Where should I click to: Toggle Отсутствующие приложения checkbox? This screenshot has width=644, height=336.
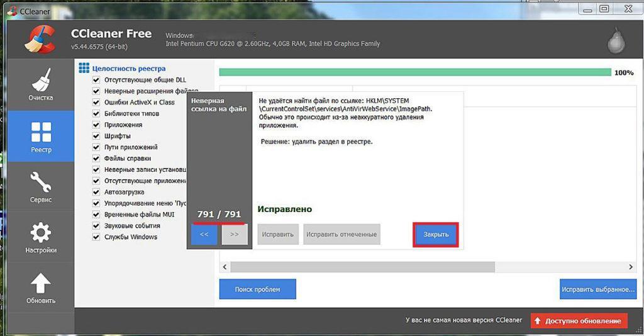(96, 181)
